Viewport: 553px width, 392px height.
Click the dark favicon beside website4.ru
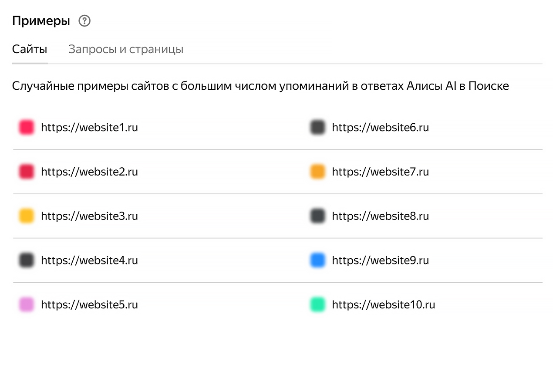tap(27, 260)
